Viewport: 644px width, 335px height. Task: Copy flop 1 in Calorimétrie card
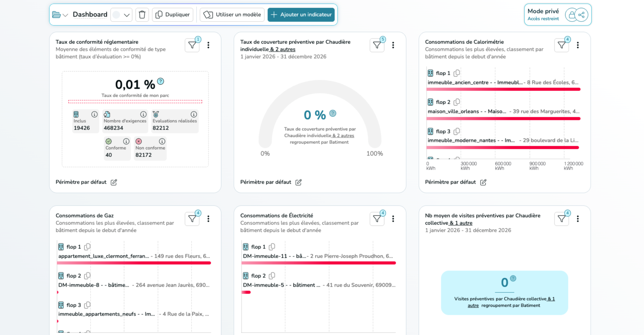tap(457, 73)
